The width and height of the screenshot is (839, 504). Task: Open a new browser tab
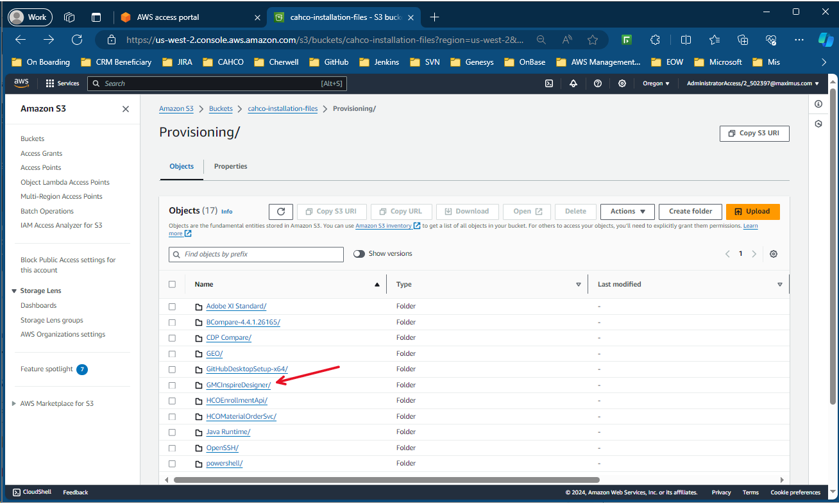(435, 17)
